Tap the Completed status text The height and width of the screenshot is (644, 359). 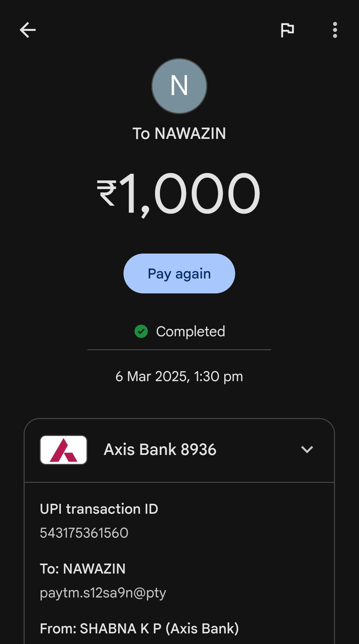pos(190,332)
